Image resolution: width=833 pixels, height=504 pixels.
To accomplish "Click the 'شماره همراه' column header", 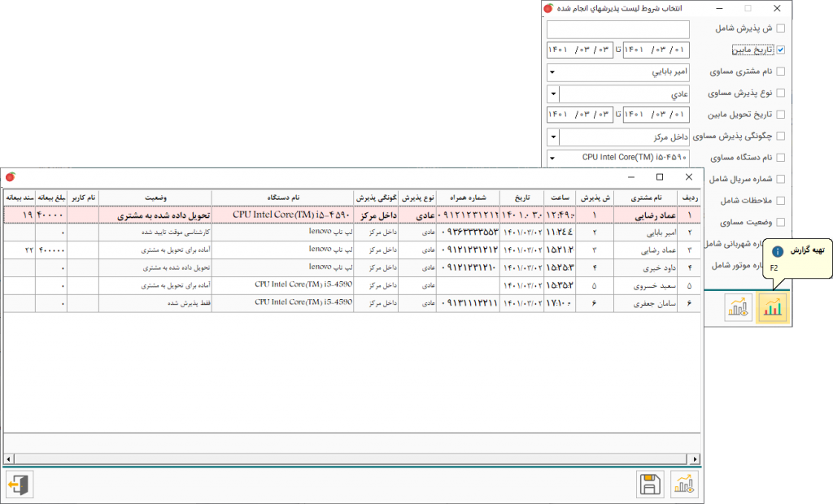I will pos(468,198).
